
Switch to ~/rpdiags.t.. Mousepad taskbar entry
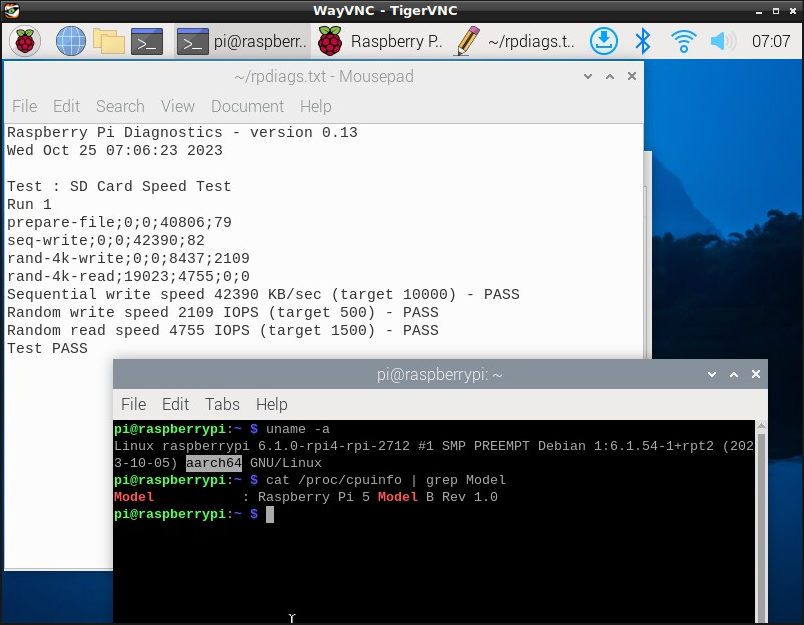[515, 41]
